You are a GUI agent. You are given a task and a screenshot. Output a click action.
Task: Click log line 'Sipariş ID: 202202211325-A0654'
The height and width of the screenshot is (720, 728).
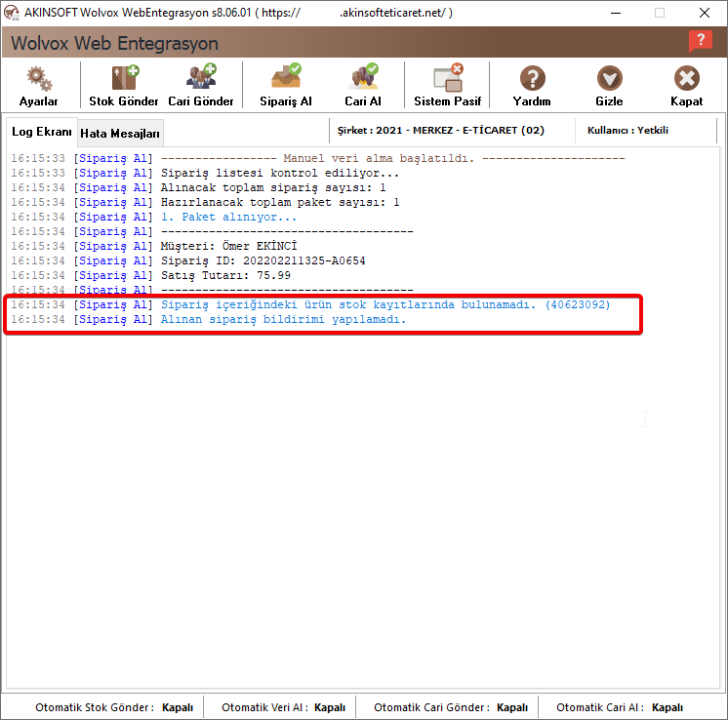point(188,260)
